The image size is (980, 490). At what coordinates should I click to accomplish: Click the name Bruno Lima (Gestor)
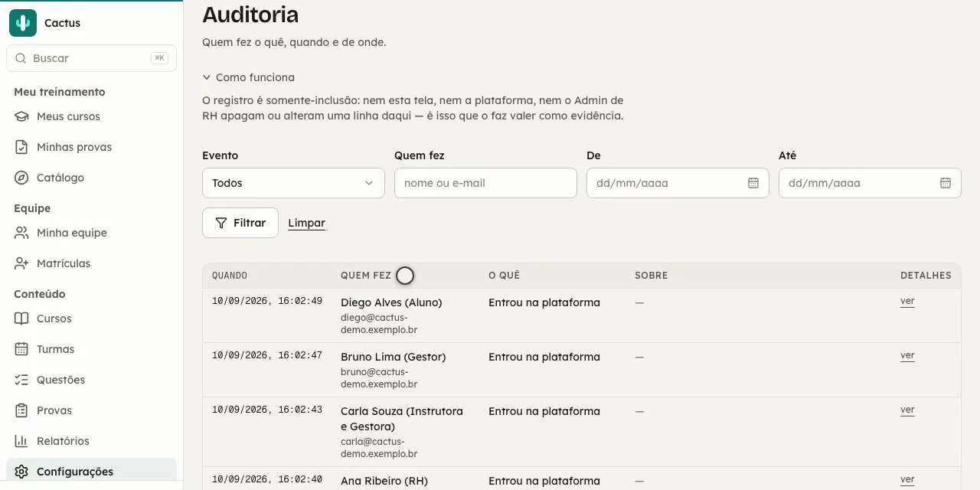click(x=393, y=357)
